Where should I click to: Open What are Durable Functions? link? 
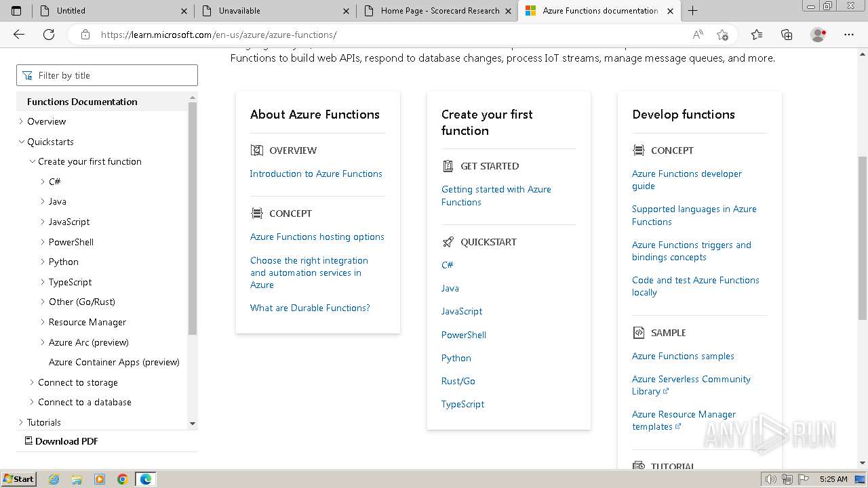pyautogui.click(x=310, y=308)
